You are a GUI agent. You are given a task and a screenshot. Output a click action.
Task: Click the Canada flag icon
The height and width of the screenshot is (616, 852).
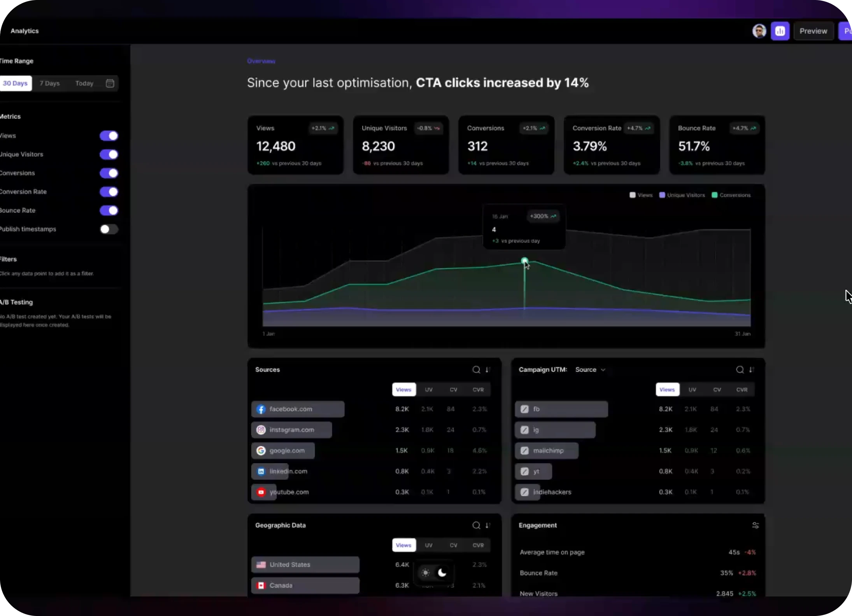pos(261,585)
